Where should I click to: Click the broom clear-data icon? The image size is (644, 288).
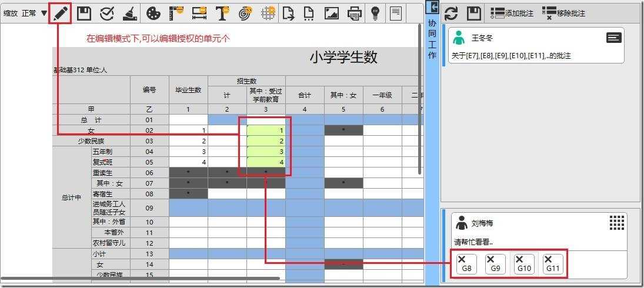(130, 13)
